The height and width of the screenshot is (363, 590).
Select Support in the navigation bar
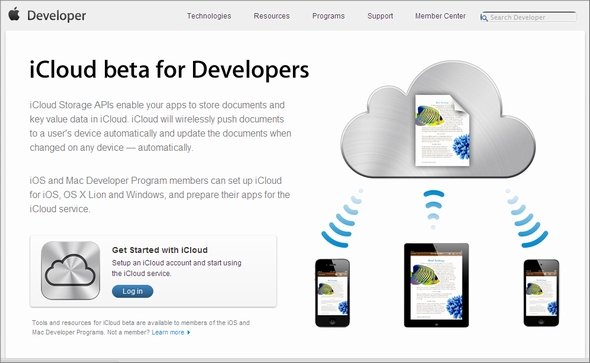(x=380, y=16)
